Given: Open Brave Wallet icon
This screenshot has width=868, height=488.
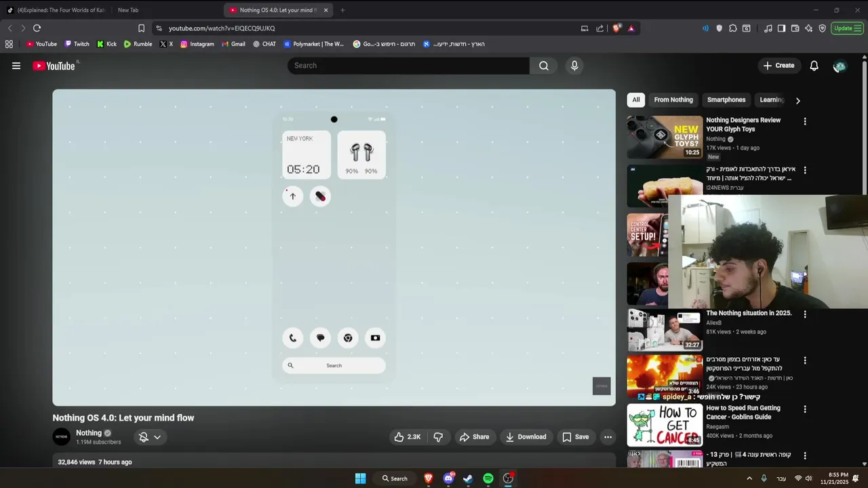Looking at the screenshot, I should pos(795,28).
